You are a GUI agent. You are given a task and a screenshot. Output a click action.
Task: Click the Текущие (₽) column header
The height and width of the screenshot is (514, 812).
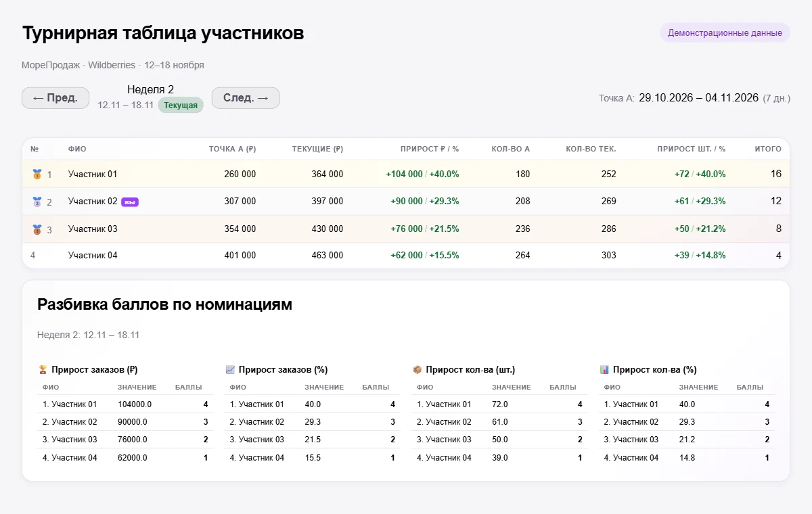click(x=317, y=149)
